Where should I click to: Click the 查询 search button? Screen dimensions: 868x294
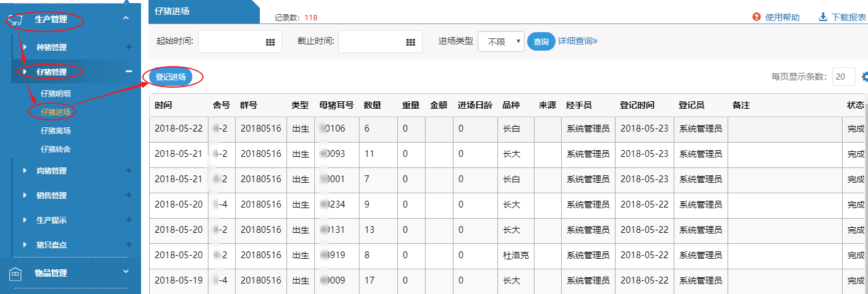pos(541,41)
